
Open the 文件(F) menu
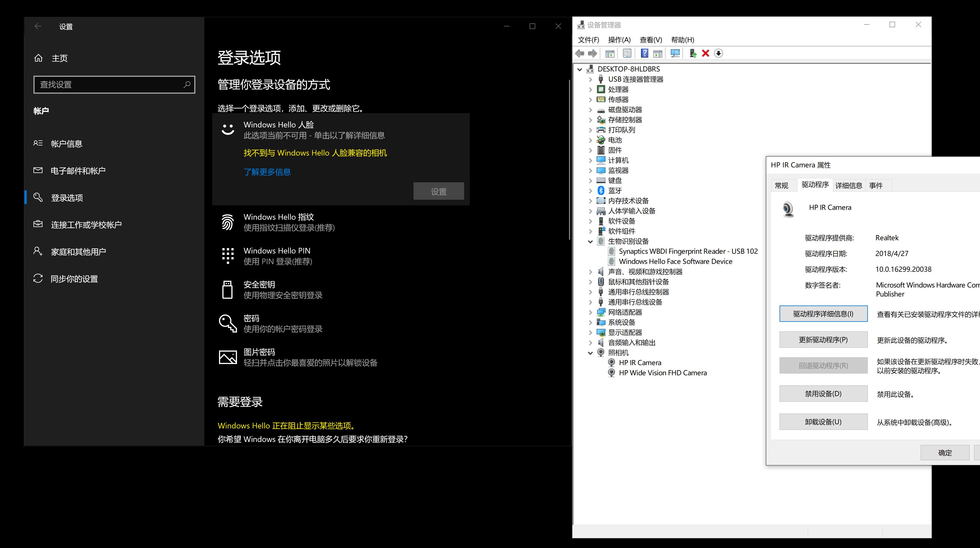(588, 40)
